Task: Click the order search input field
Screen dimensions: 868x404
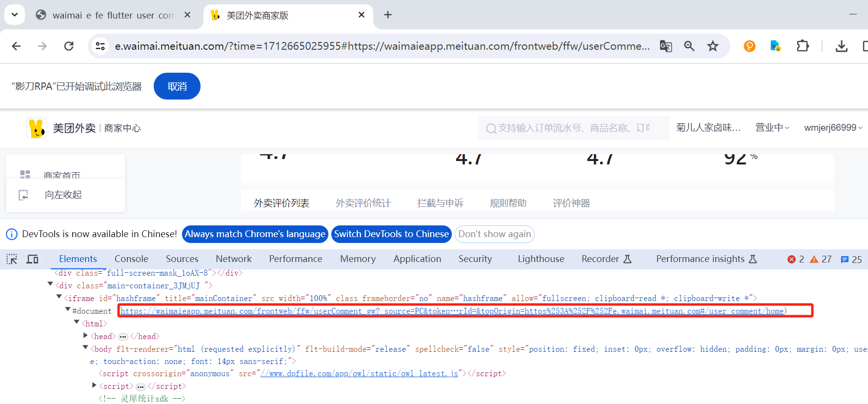Action: (x=573, y=128)
